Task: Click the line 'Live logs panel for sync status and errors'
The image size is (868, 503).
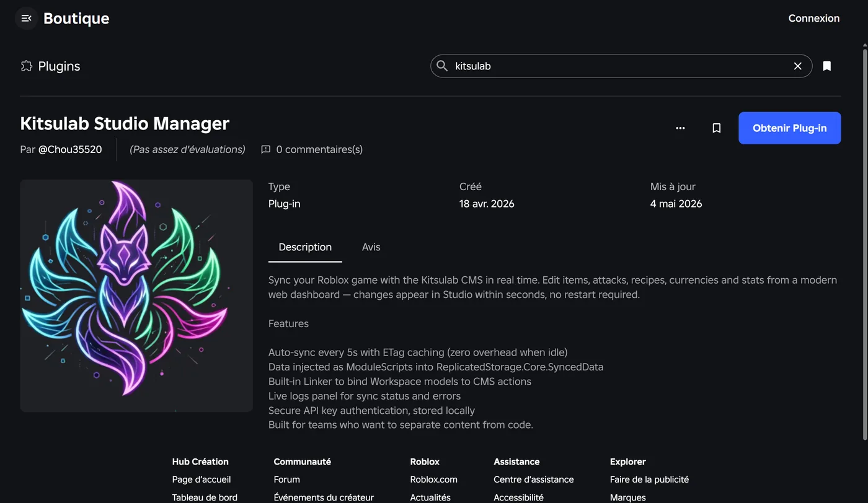Action: click(365, 396)
